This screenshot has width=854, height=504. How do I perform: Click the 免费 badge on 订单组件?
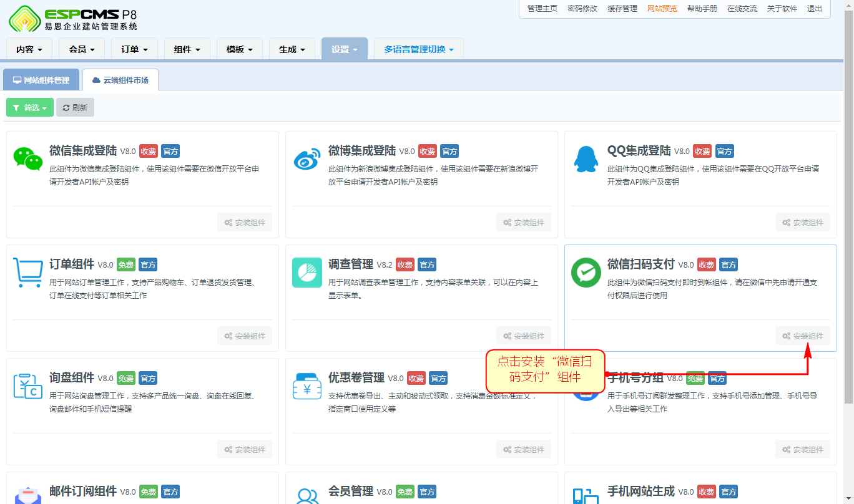coord(126,264)
